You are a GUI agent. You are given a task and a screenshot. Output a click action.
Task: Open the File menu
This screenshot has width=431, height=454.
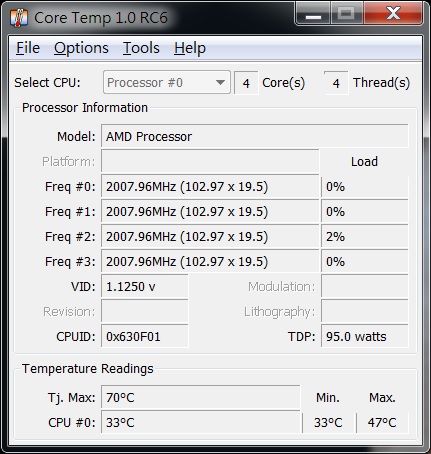(x=28, y=48)
